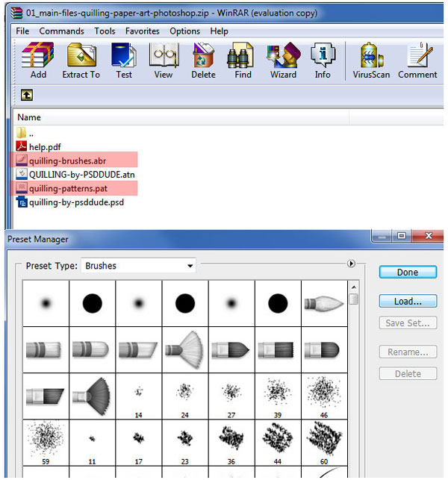Select the chalk brush preset 44
Screen dimensions: 448x480
point(278,443)
